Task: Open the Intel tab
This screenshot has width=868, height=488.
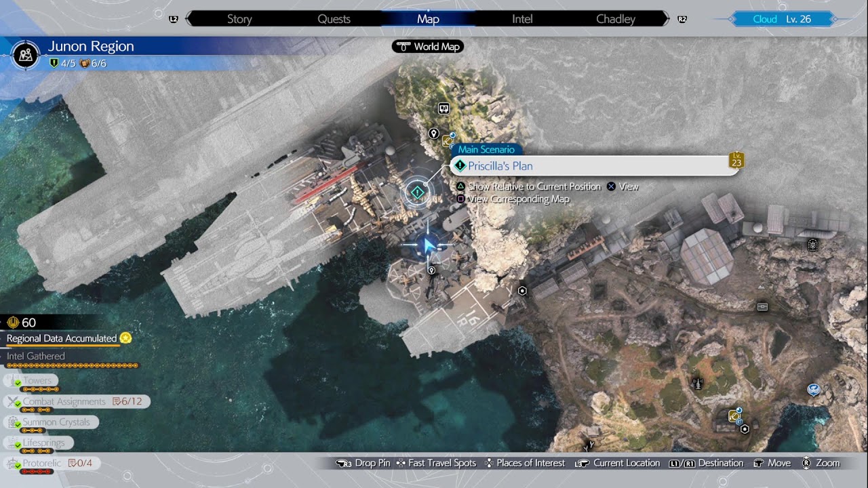Action: pyautogui.click(x=522, y=19)
